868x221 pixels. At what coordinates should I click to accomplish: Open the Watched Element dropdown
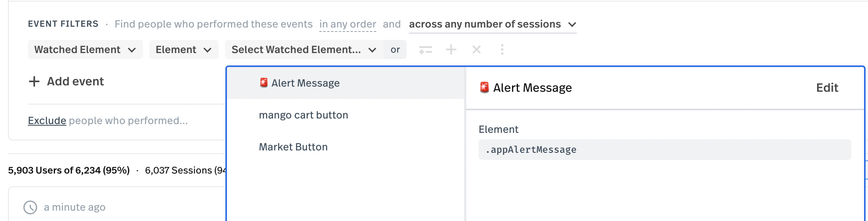tap(85, 49)
